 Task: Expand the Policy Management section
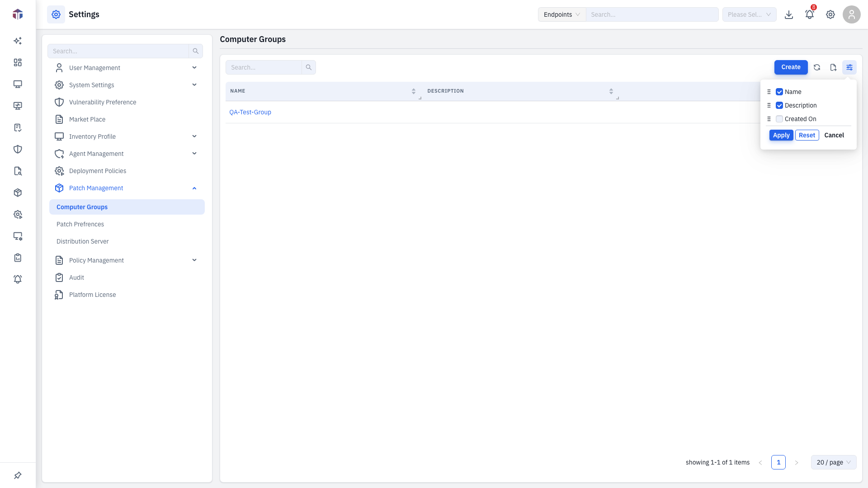[x=127, y=260]
